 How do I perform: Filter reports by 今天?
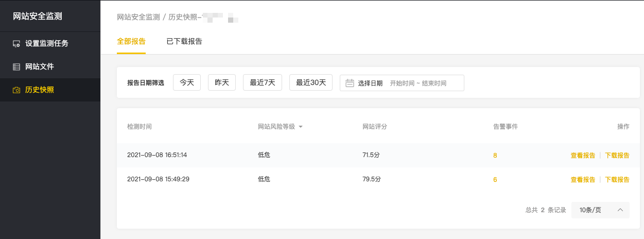coord(187,82)
